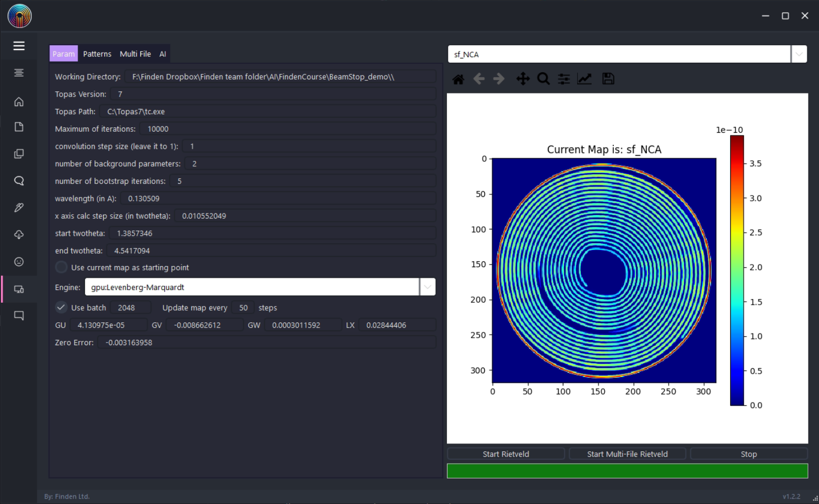
Task: Uncheck the Use batch checkbox
Action: [x=62, y=307]
